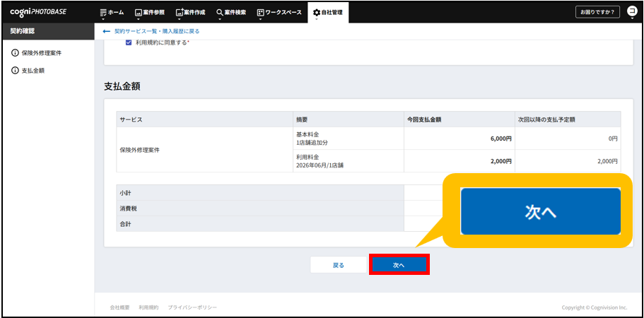Click the info icon beside 支払金額
The height and width of the screenshot is (318, 644).
pos(15,71)
